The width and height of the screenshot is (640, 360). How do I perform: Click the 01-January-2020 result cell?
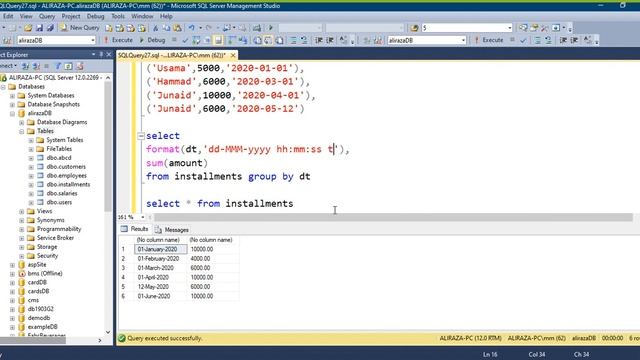[160, 249]
